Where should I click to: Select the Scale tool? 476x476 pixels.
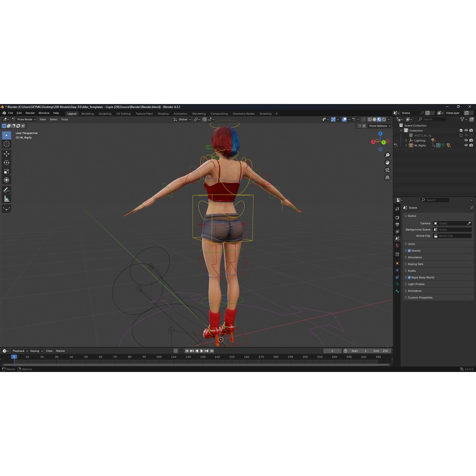6,171
